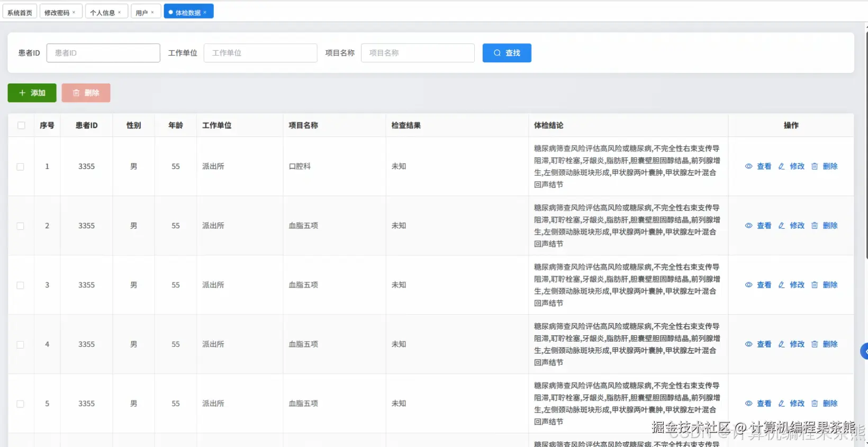Focus the 工作单位 input field

(x=260, y=53)
